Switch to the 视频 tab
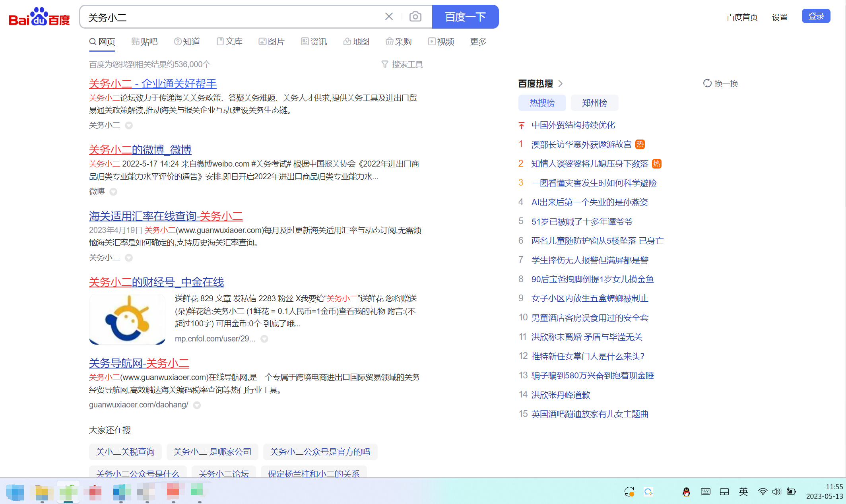846x504 pixels. pyautogui.click(x=441, y=42)
